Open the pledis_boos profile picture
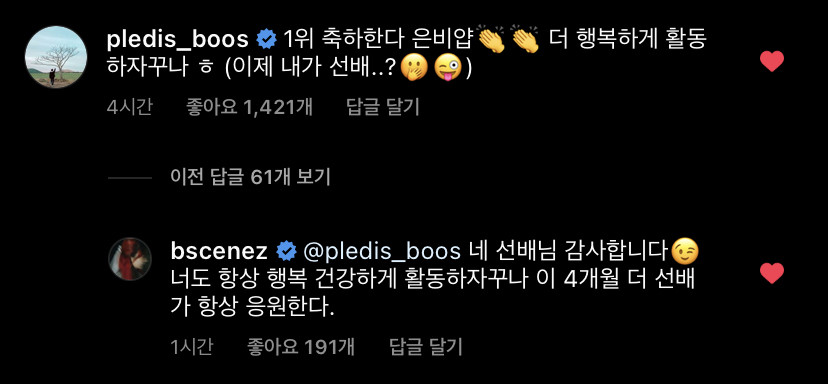Screen dimensions: 828x384 pyautogui.click(x=56, y=57)
